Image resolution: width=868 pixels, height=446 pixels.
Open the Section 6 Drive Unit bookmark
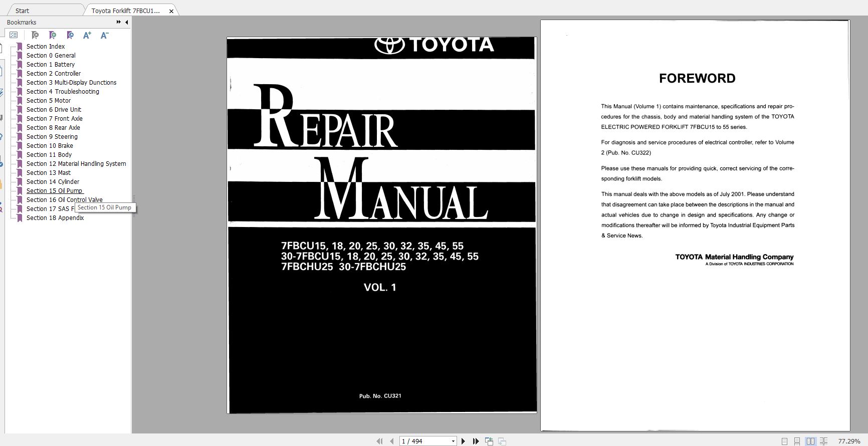(54, 110)
